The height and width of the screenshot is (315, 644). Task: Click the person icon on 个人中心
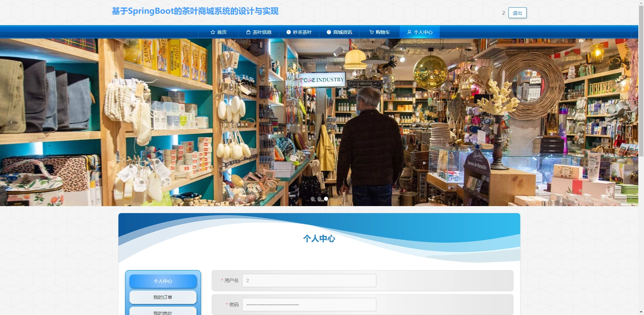(409, 32)
